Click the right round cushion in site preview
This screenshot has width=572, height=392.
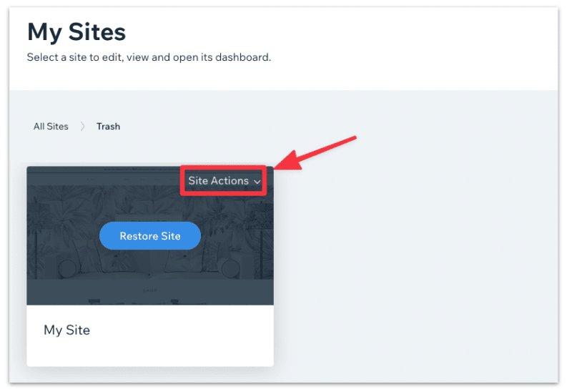point(230,268)
